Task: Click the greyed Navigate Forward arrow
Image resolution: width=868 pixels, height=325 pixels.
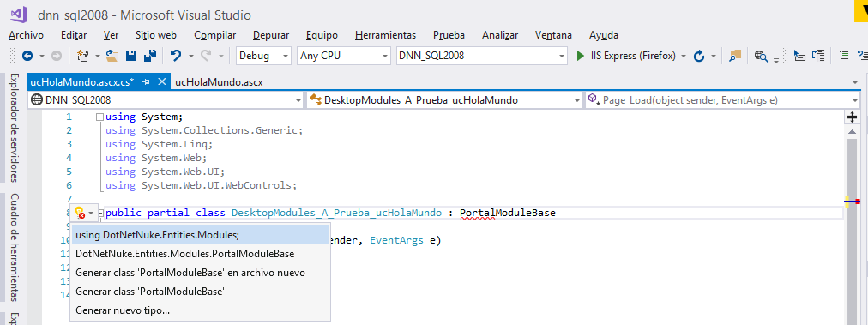Action: 57,56
